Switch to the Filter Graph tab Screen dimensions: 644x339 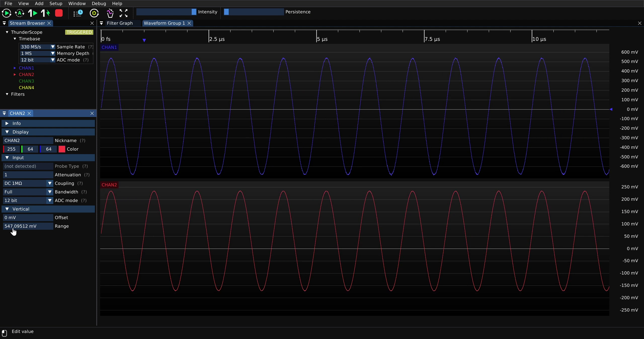pos(120,23)
